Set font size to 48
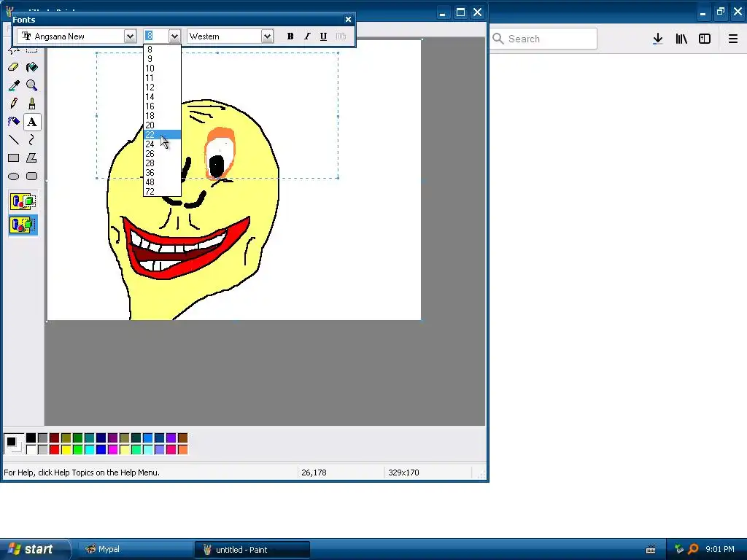Image resolution: width=747 pixels, height=560 pixels. click(x=162, y=182)
